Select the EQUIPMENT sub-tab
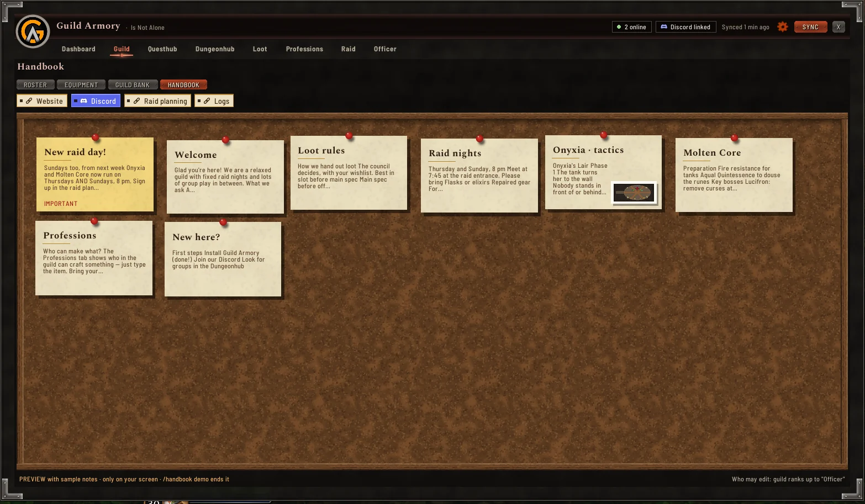Image resolution: width=865 pixels, height=504 pixels. [x=81, y=84]
